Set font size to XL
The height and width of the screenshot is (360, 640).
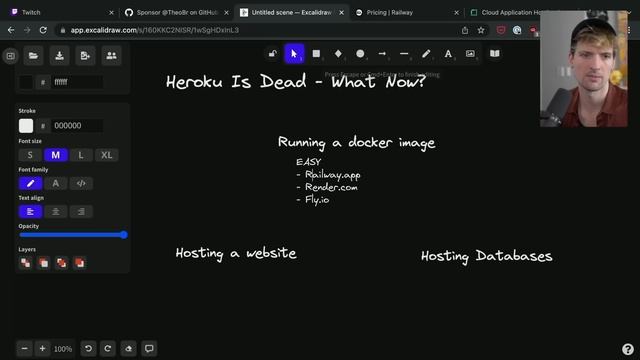pos(107,155)
